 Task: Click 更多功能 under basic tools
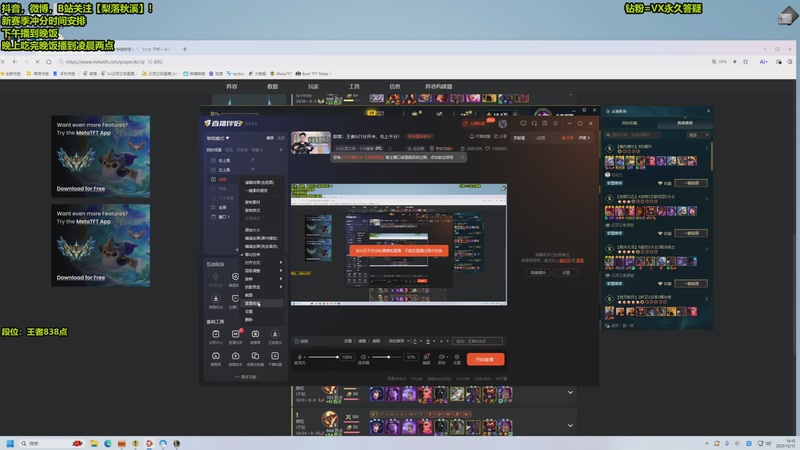point(246,377)
